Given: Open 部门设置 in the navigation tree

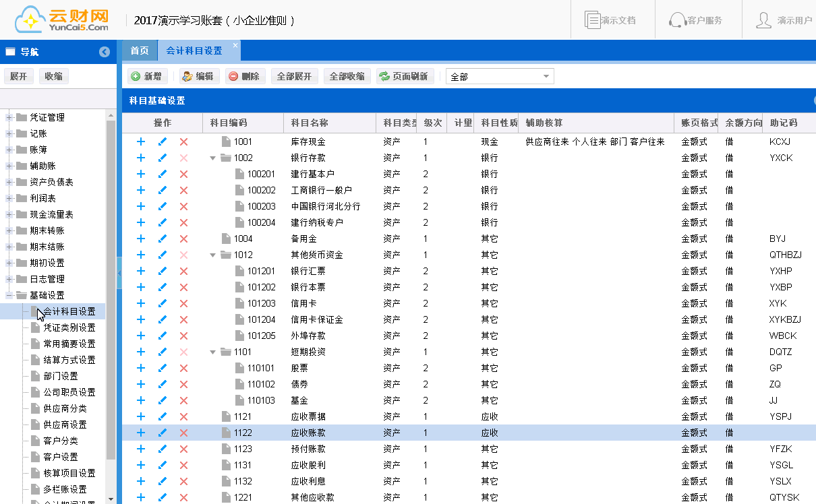Looking at the screenshot, I should coord(61,376).
